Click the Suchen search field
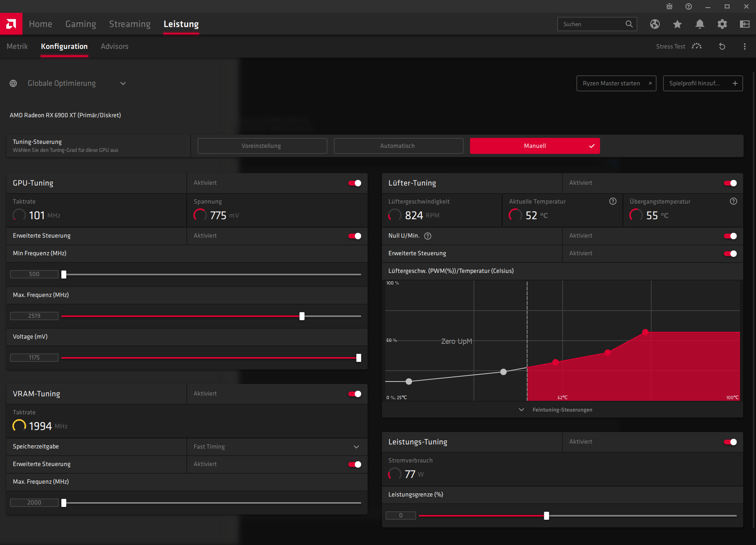The height and width of the screenshot is (545, 756). [x=597, y=24]
